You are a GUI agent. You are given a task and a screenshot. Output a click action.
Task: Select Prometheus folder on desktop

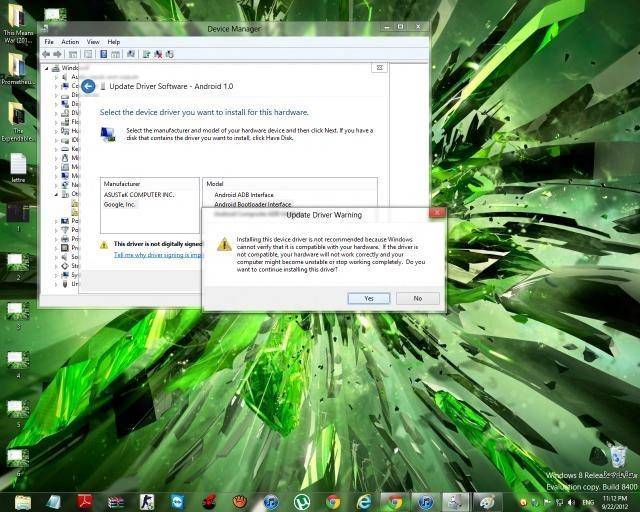click(x=18, y=69)
